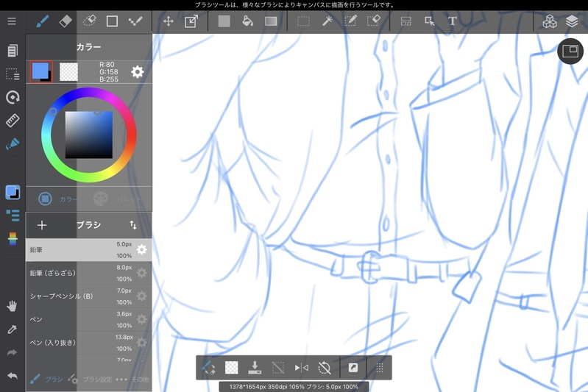
Task: Select the 鉛筆（ざらざら）brush
Action: click(x=88, y=273)
